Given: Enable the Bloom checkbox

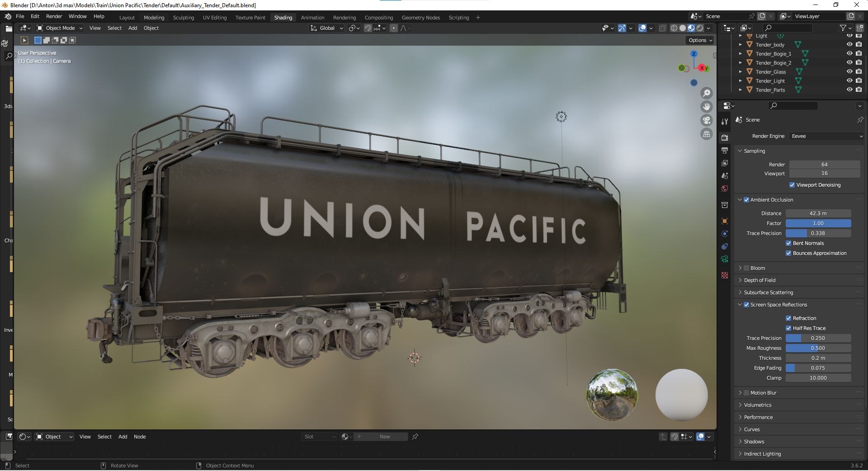Looking at the screenshot, I should point(746,268).
